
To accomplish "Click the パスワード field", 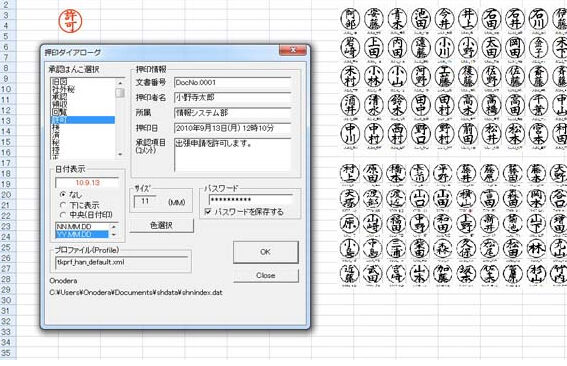I will coord(251,200).
